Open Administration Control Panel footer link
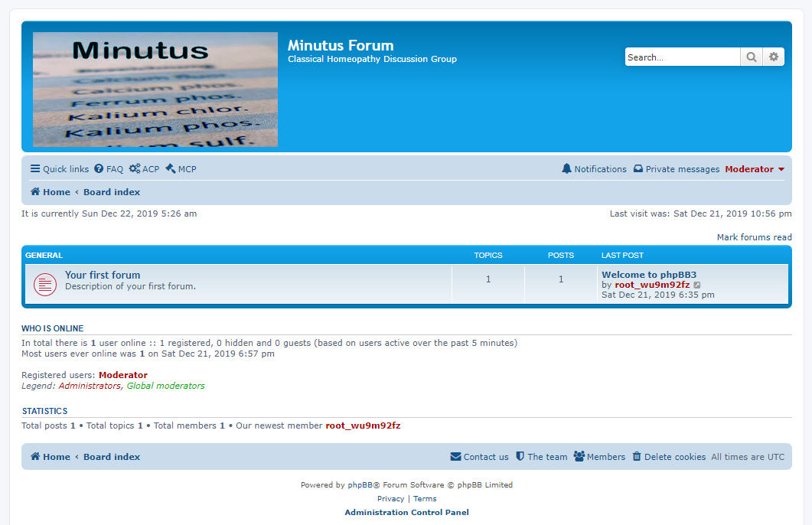This screenshot has width=812, height=525. click(x=406, y=513)
